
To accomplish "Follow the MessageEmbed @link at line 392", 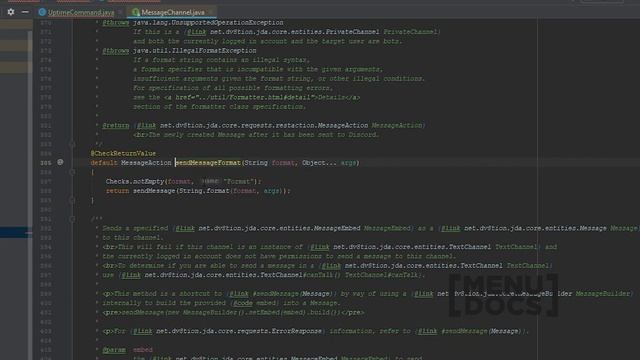I will point(280,228).
